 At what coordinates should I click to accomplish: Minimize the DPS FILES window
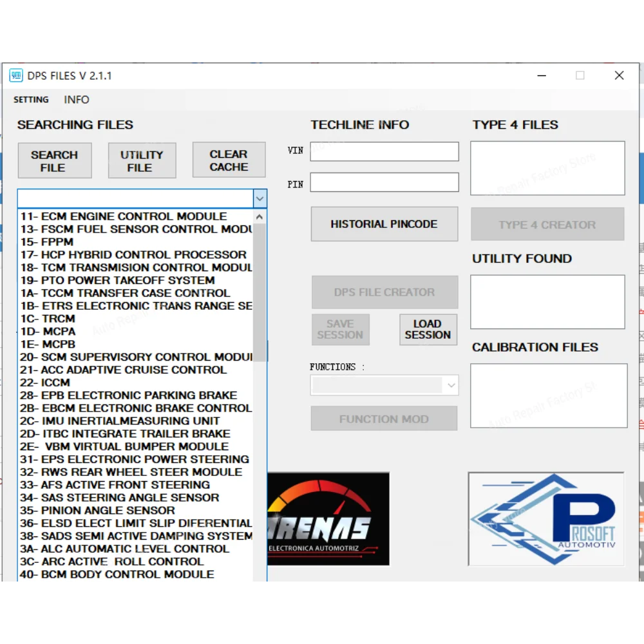pyautogui.click(x=542, y=75)
